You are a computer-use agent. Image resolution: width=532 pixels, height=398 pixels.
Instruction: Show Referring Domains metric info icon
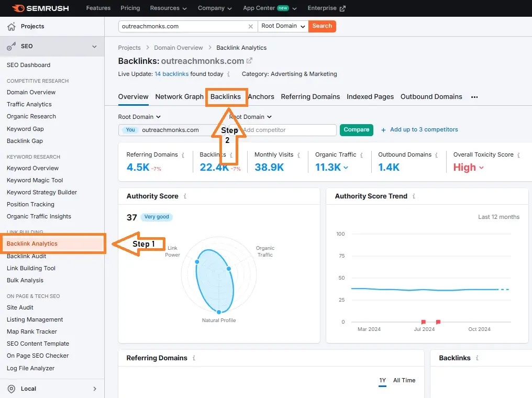click(x=183, y=155)
